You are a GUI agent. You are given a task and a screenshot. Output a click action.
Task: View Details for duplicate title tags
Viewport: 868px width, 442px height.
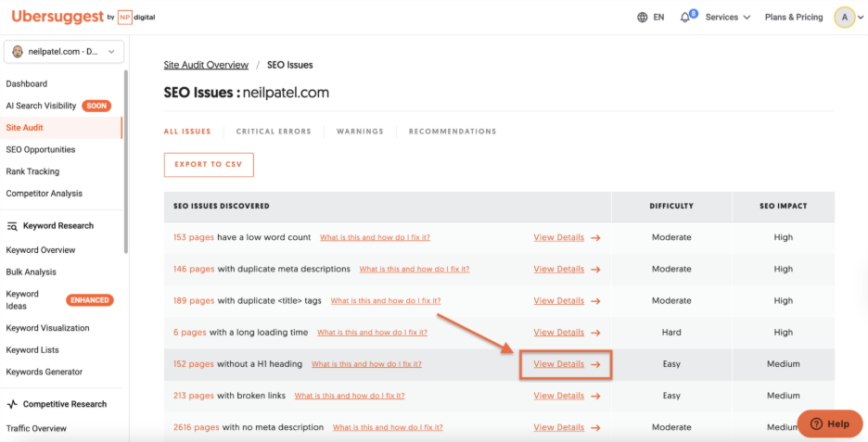(x=558, y=301)
